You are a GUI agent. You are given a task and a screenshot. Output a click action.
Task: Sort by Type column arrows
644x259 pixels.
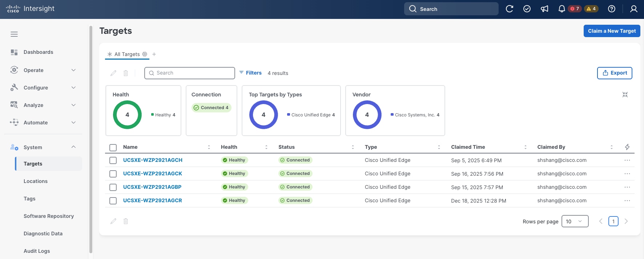pos(439,147)
